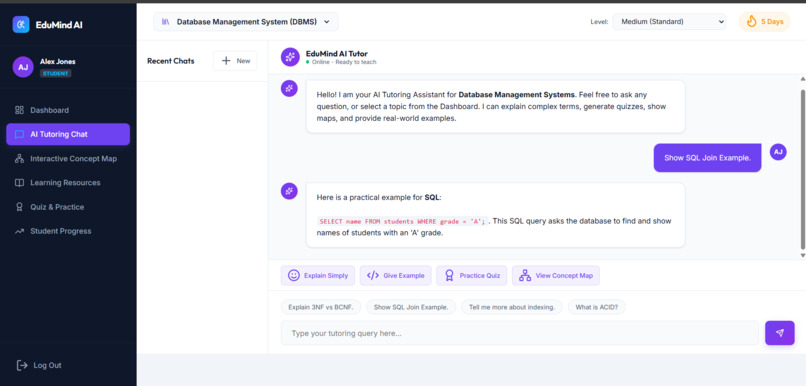Go to Learning Resources
Image resolution: width=806 pixels, height=386 pixels.
click(68, 182)
